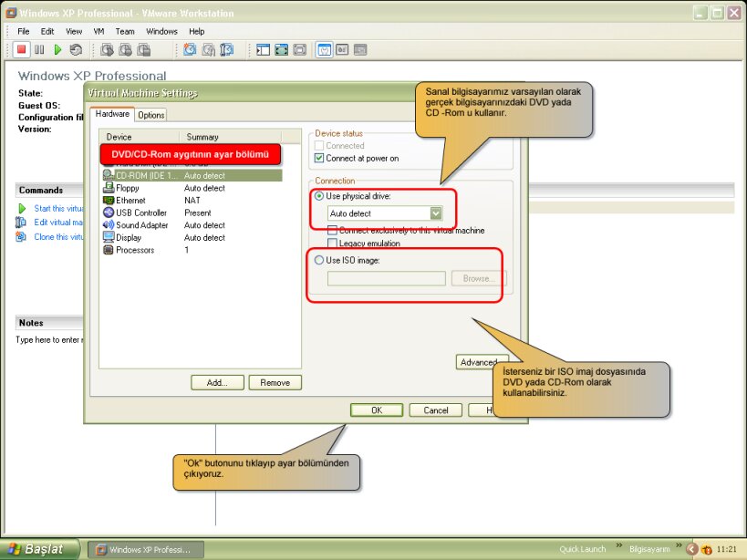The width and height of the screenshot is (747, 560).
Task: Toggle Connect at power on checkbox
Action: (319, 158)
